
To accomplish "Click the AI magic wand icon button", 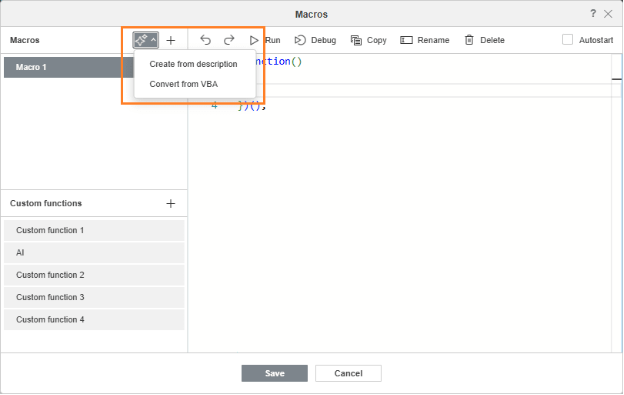I will tap(142, 40).
